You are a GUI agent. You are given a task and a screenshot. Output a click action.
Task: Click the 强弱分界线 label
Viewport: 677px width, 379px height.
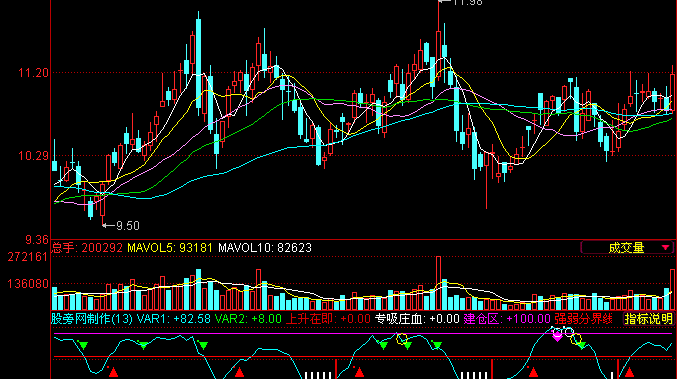(584, 319)
